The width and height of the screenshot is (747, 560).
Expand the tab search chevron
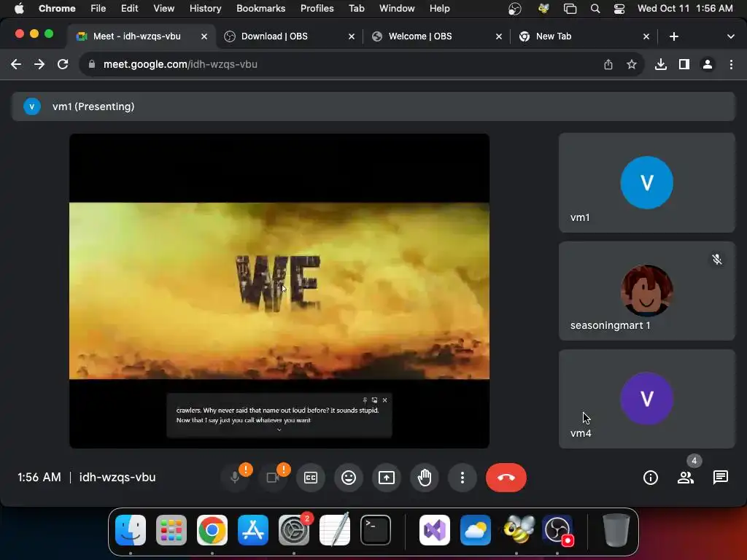pyautogui.click(x=730, y=36)
